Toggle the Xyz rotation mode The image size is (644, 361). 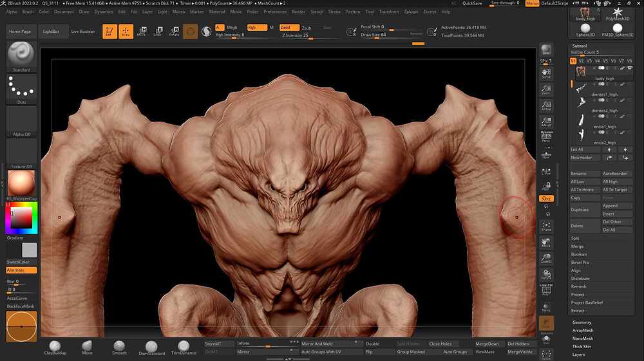click(x=546, y=199)
